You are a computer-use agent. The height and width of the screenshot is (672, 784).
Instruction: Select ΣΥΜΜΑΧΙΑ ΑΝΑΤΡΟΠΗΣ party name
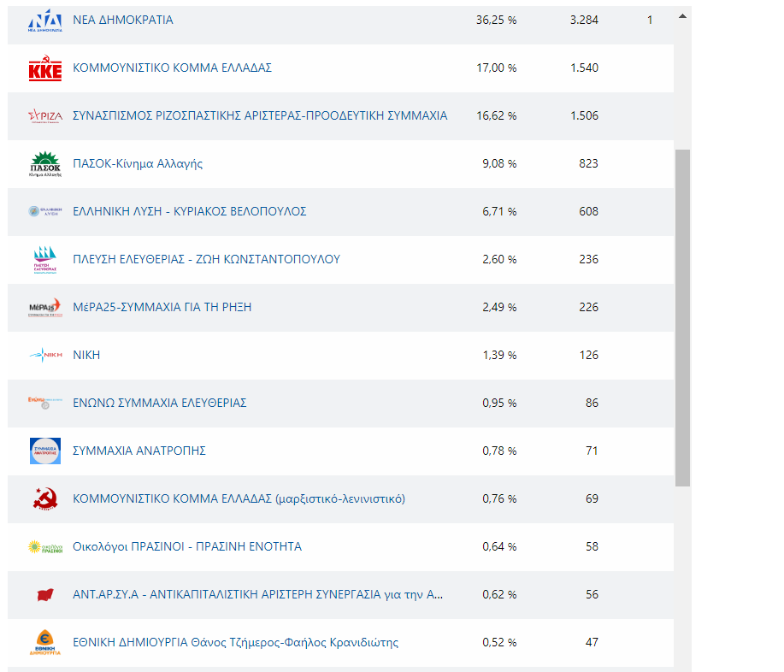139,451
